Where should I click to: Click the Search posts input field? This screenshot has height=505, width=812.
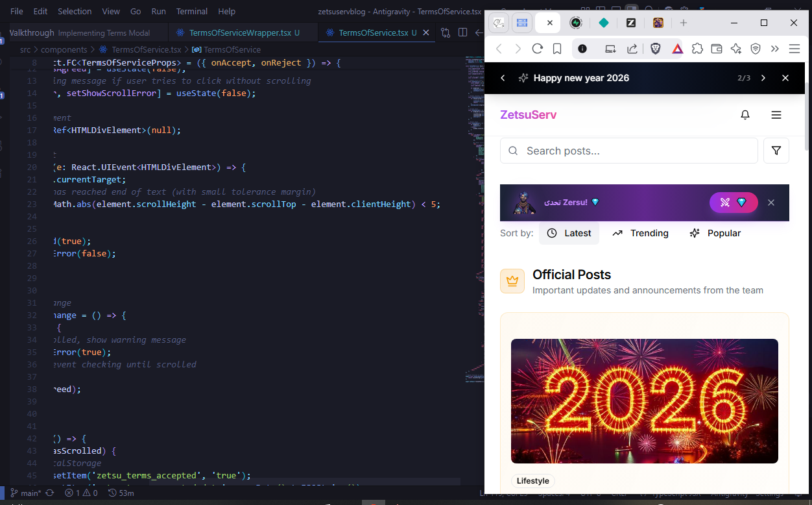tap(629, 151)
